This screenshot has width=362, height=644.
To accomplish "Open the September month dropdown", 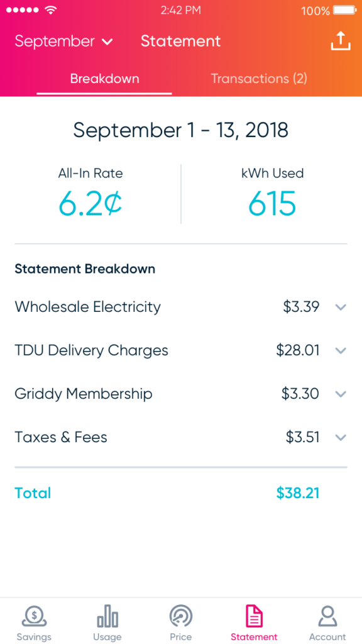I will point(64,42).
